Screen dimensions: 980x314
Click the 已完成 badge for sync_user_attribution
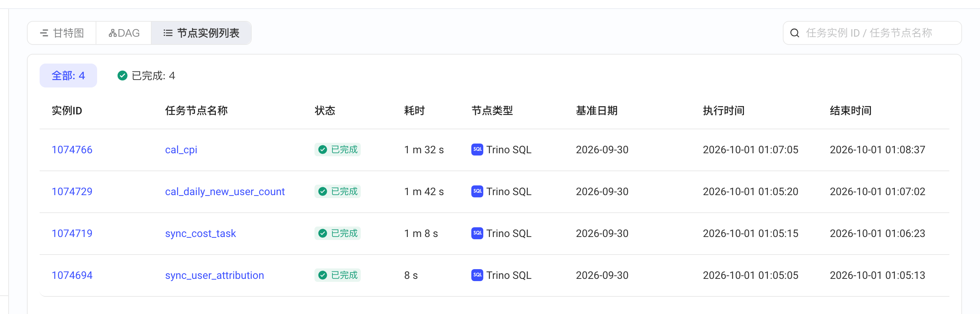[338, 275]
